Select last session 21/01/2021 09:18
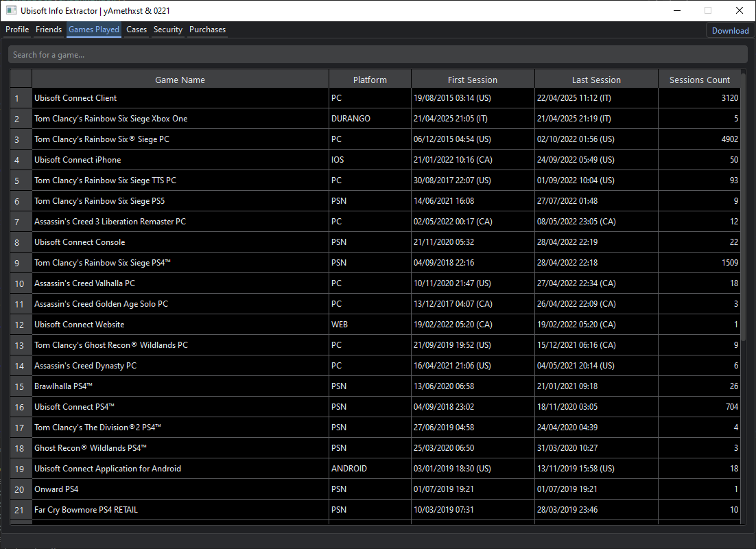Image resolution: width=756 pixels, height=549 pixels. (596, 386)
